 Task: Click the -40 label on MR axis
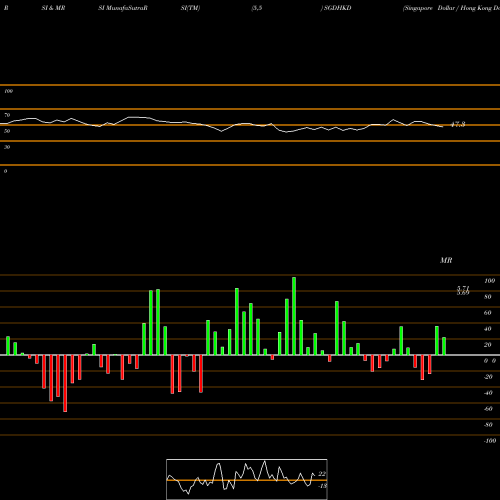tap(488, 393)
